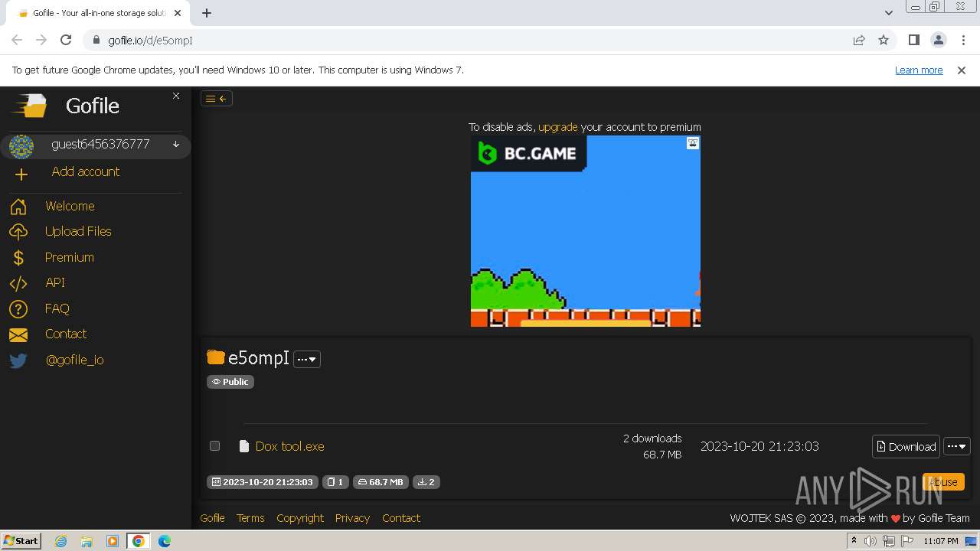
Task: Open the Dox tool.exe file link
Action: [290, 446]
